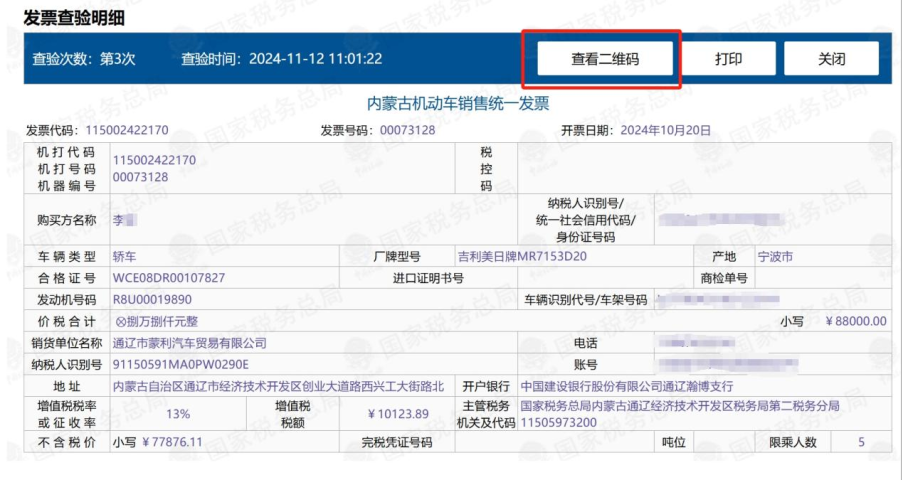Click the 产地 value 宁波市
Viewport: 903px width, 480px height.
(775, 257)
